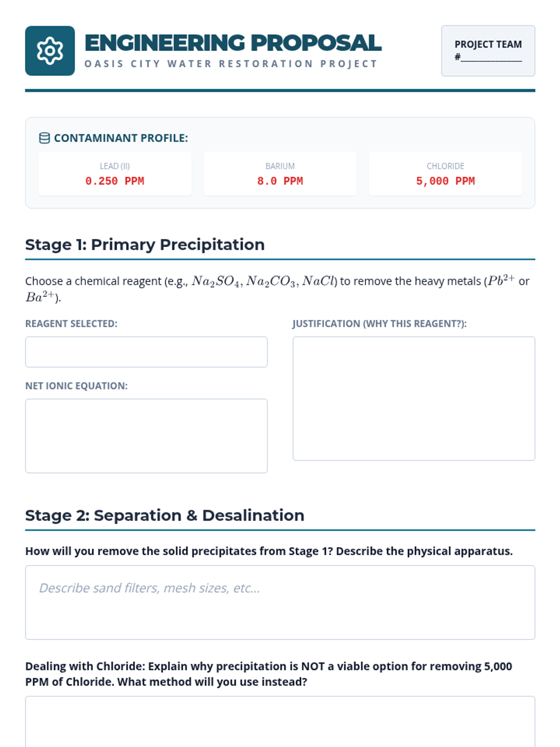
Task: Click the Oasis City Water Restoration subtitle
Action: pyautogui.click(x=231, y=64)
